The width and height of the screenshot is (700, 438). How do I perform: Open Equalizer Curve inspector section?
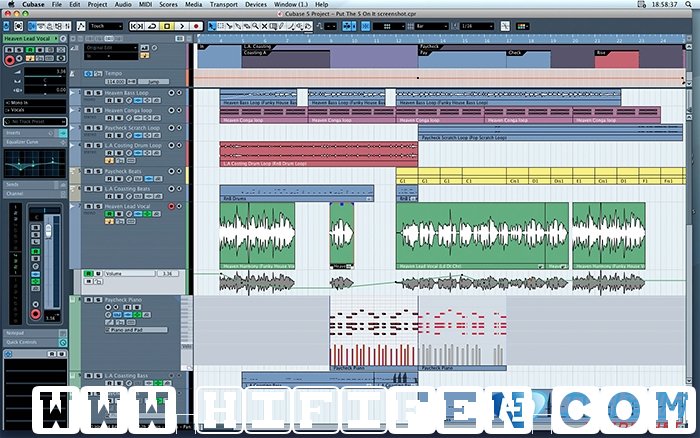point(35,142)
